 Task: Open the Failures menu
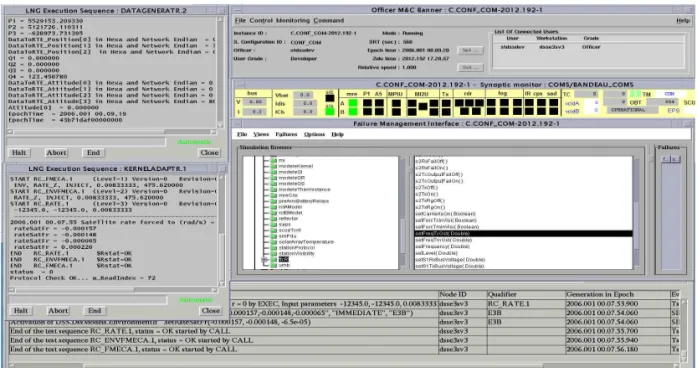point(286,134)
